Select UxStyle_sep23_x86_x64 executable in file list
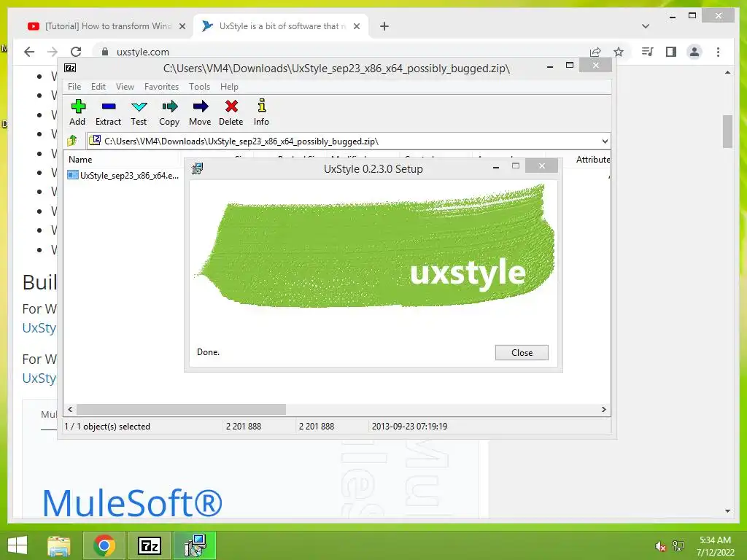Viewport: 747px width, 560px height. point(123,175)
